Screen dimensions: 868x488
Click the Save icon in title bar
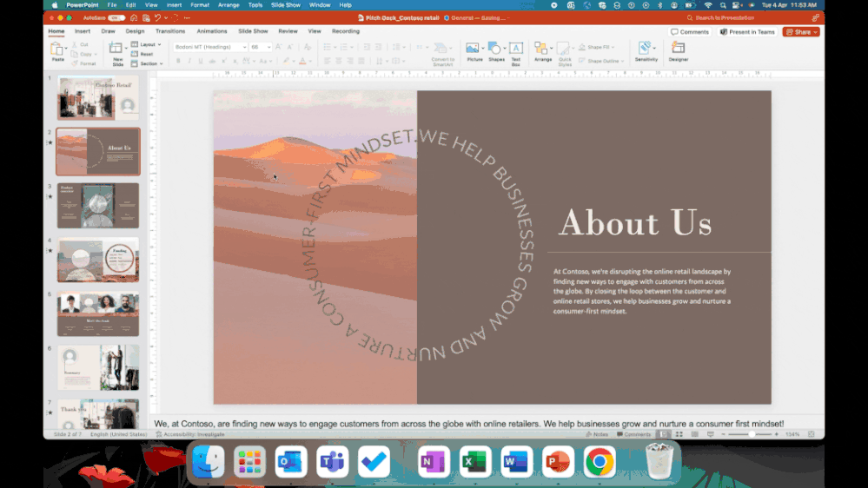coord(146,17)
